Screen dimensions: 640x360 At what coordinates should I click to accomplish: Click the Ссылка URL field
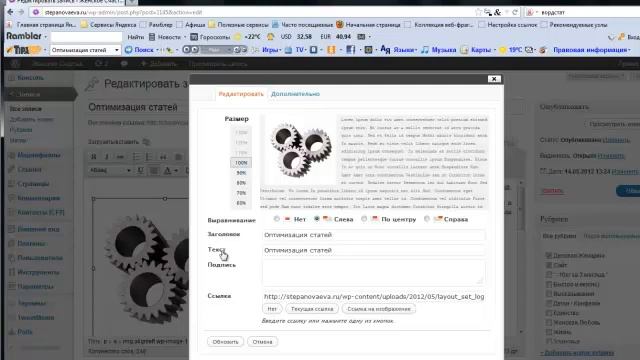tap(373, 296)
